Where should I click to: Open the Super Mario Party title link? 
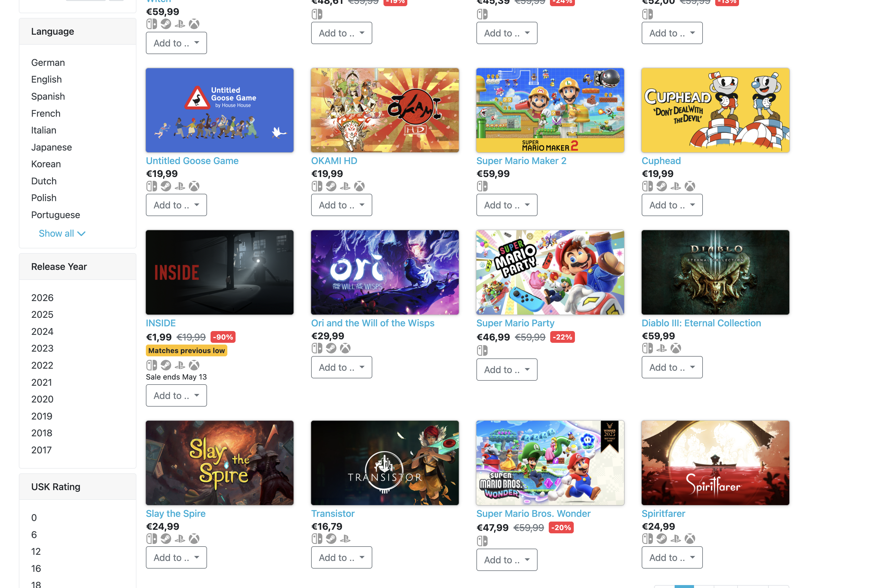point(515,323)
